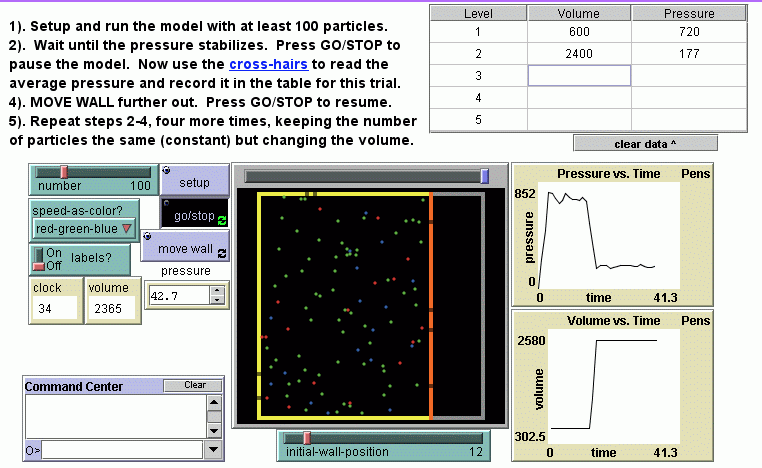Image resolution: width=762 pixels, height=468 pixels.
Task: Decrease pressure with the down stepper arrow
Action: point(216,301)
